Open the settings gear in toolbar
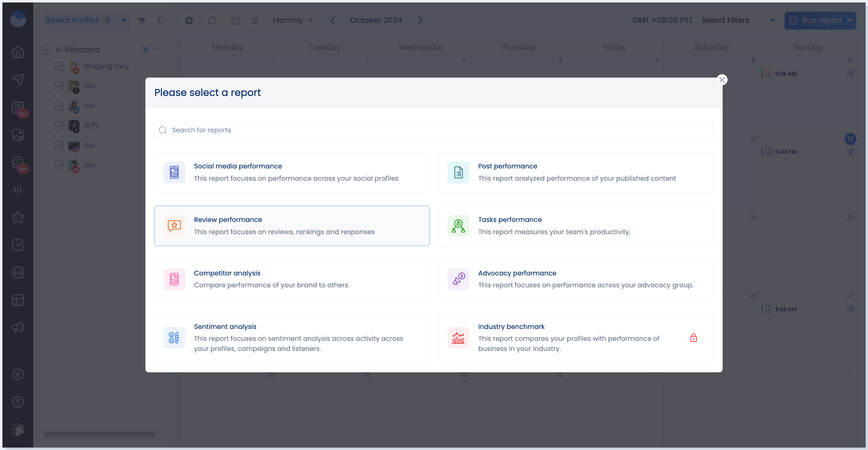This screenshot has height=450, width=868. (189, 20)
